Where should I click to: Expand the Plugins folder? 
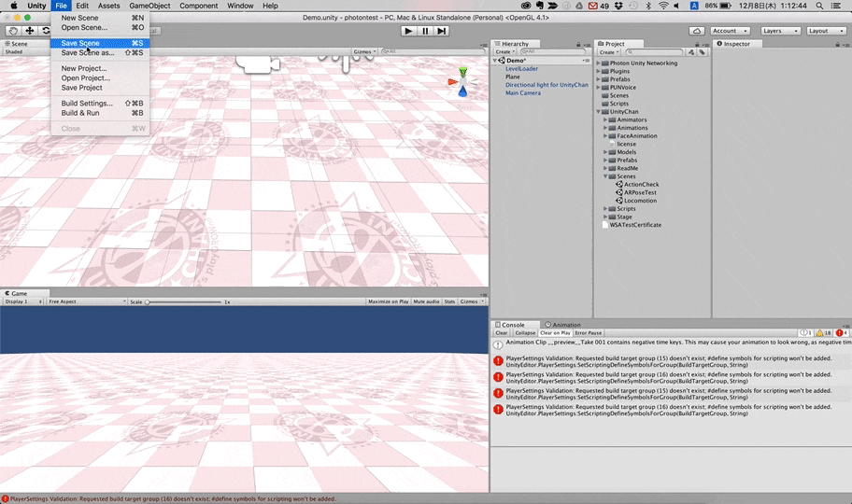point(599,71)
